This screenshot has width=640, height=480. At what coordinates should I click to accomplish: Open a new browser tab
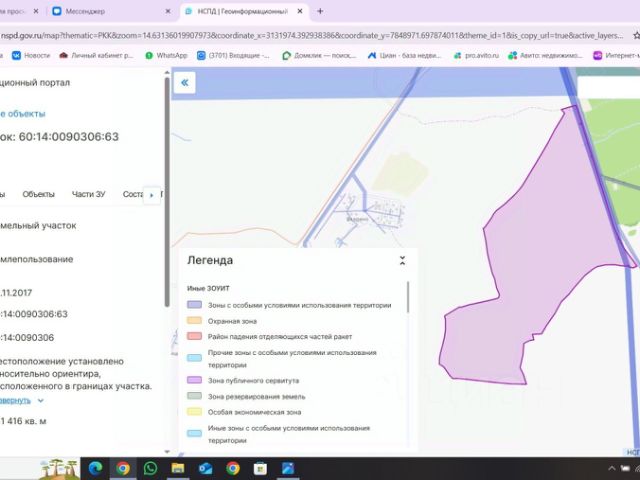pos(320,11)
